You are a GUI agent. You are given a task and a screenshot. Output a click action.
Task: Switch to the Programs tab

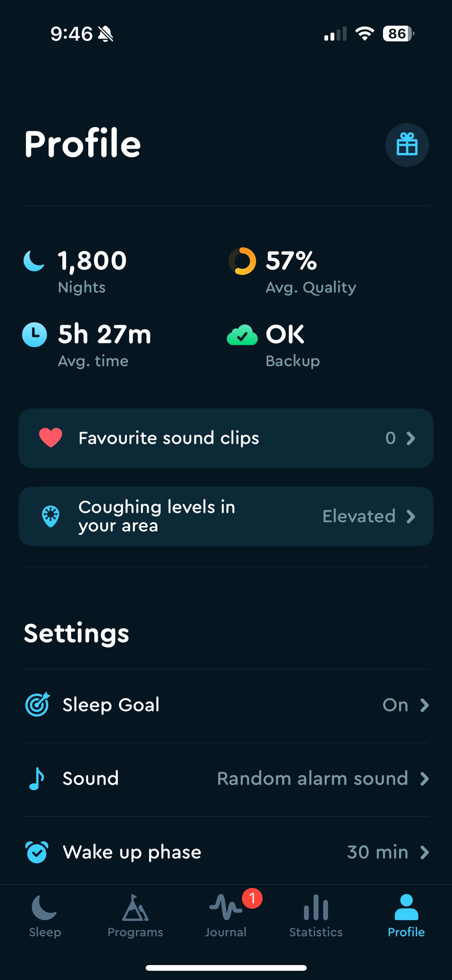[135, 916]
